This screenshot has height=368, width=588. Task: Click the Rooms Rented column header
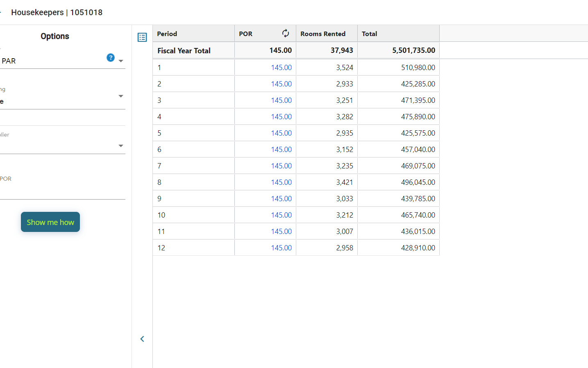click(x=323, y=34)
